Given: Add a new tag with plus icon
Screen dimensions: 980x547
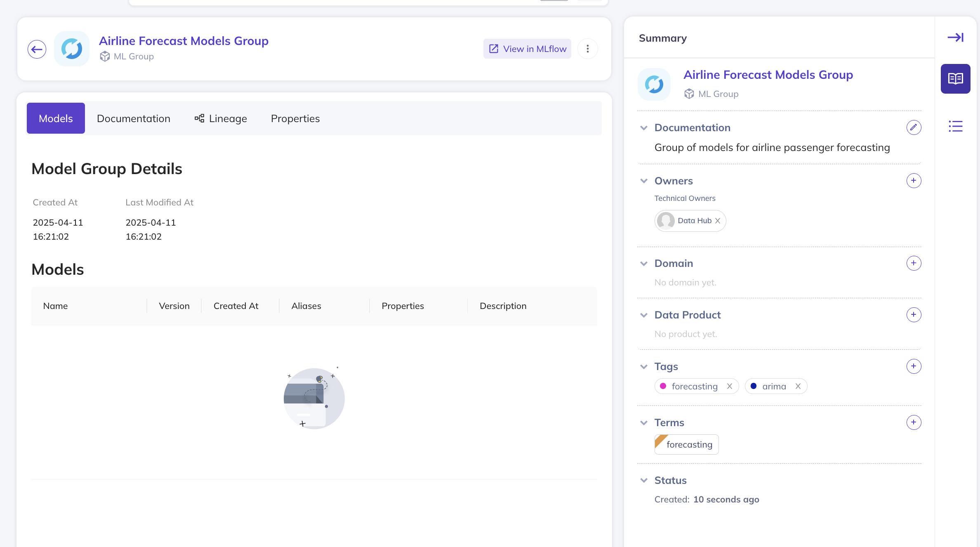Looking at the screenshot, I should pyautogui.click(x=914, y=366).
